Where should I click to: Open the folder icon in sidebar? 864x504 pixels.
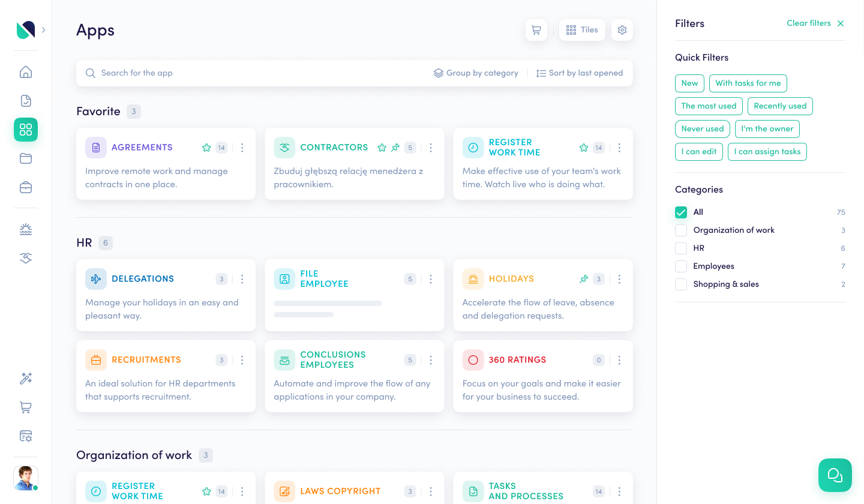pyautogui.click(x=26, y=158)
